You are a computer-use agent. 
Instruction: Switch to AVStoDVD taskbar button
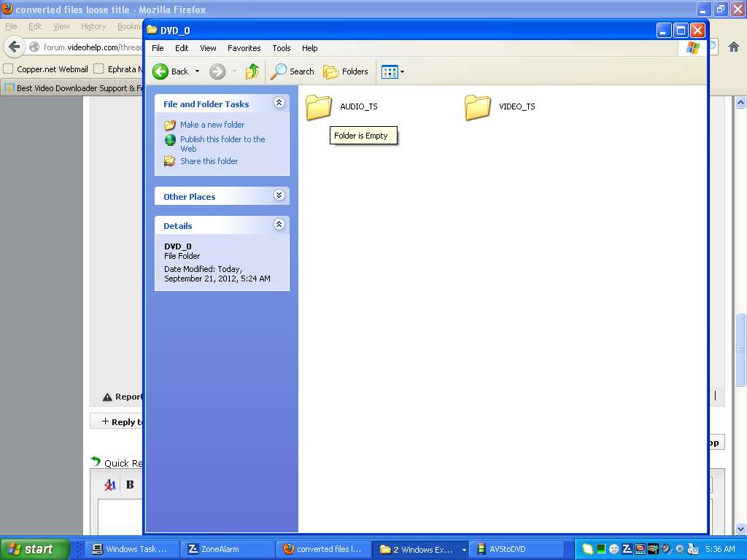[x=517, y=550]
